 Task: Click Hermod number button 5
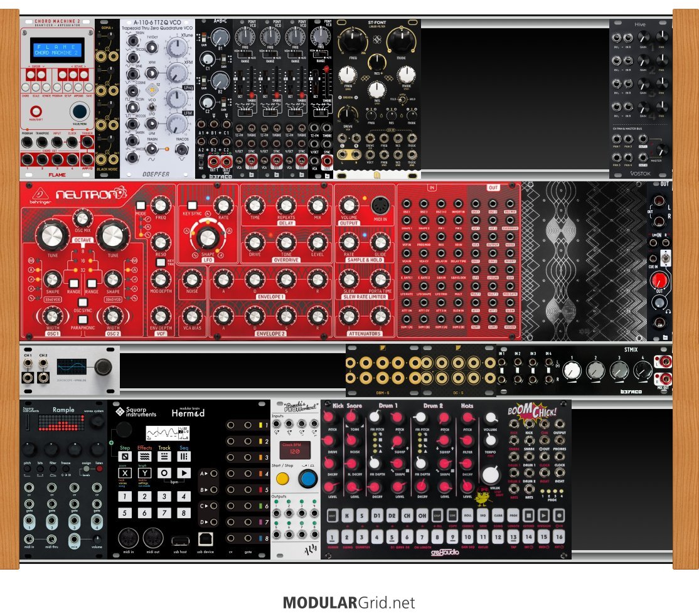coord(125,512)
